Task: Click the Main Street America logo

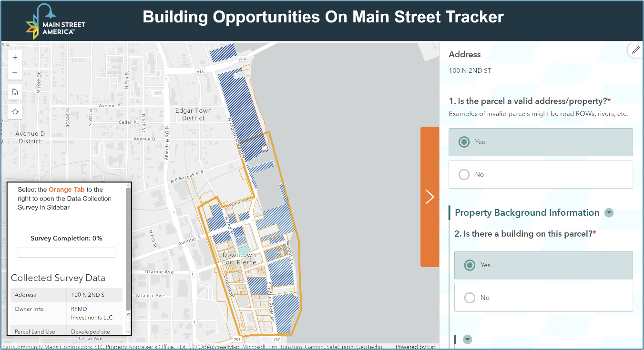Action: coord(55,22)
